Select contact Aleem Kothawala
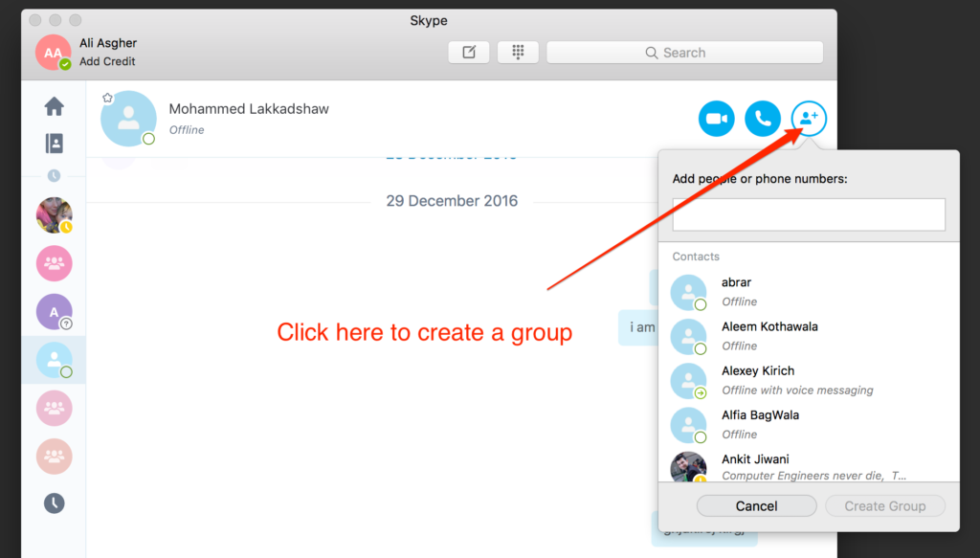 [809, 336]
